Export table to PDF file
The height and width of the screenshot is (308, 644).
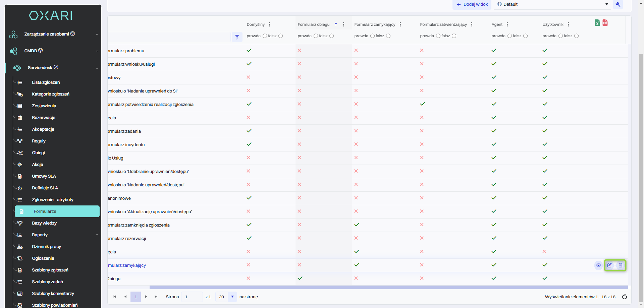pos(605,23)
